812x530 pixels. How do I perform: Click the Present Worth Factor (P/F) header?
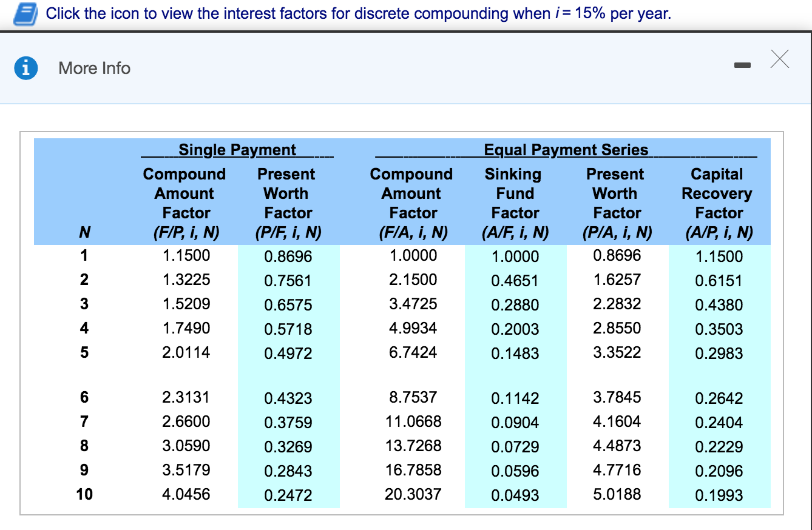click(x=286, y=203)
